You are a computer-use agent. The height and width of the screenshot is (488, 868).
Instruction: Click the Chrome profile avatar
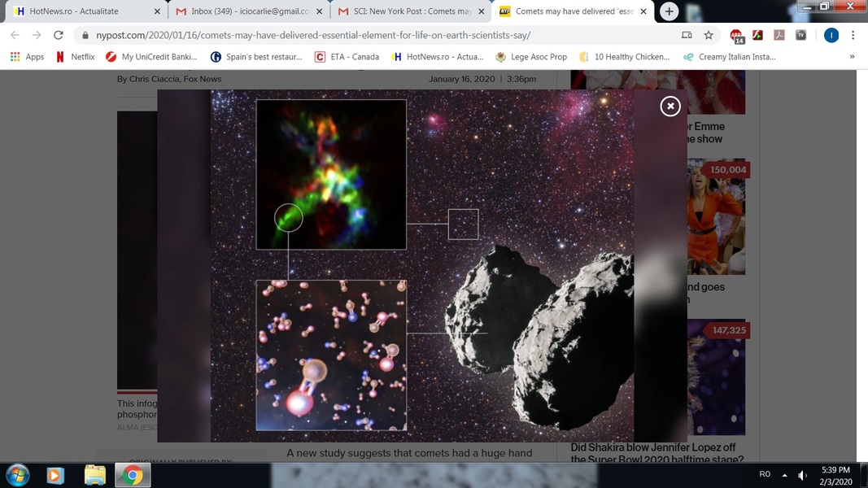click(831, 36)
